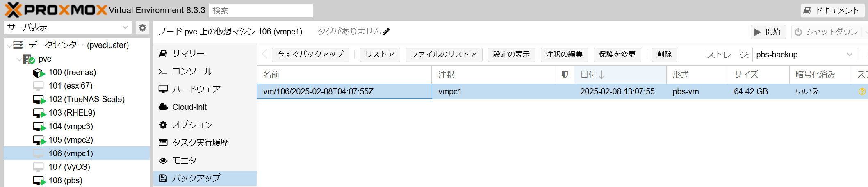Select the freenas container icon
868x187 pixels.
(39, 73)
